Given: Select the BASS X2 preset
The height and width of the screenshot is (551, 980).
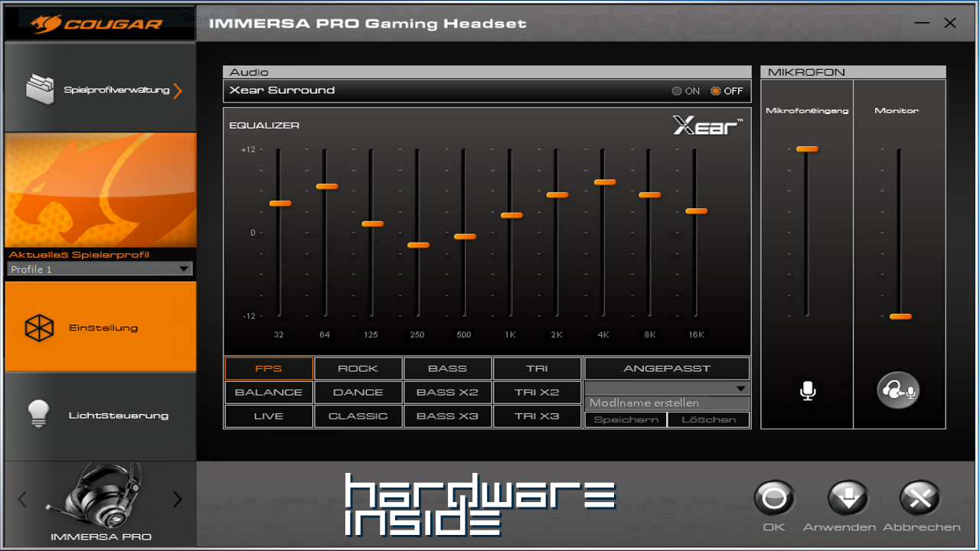Looking at the screenshot, I should click(x=448, y=392).
